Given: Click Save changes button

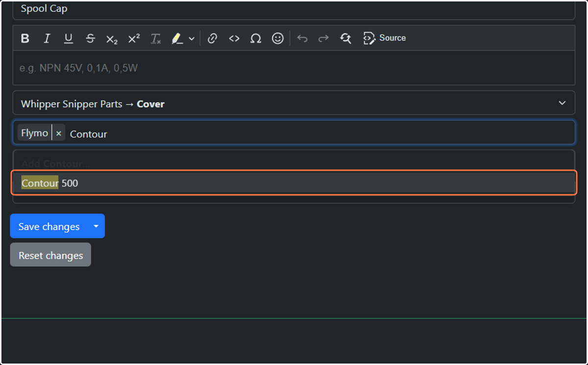Looking at the screenshot, I should 49,226.
